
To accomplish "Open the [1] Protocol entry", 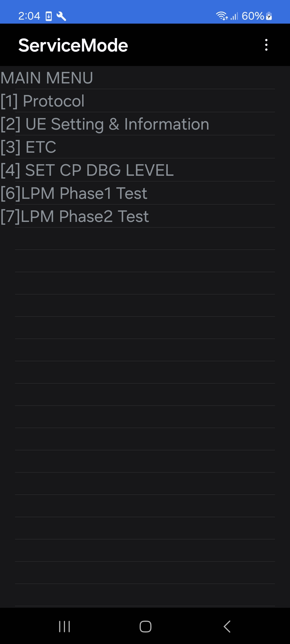I will (145, 101).
